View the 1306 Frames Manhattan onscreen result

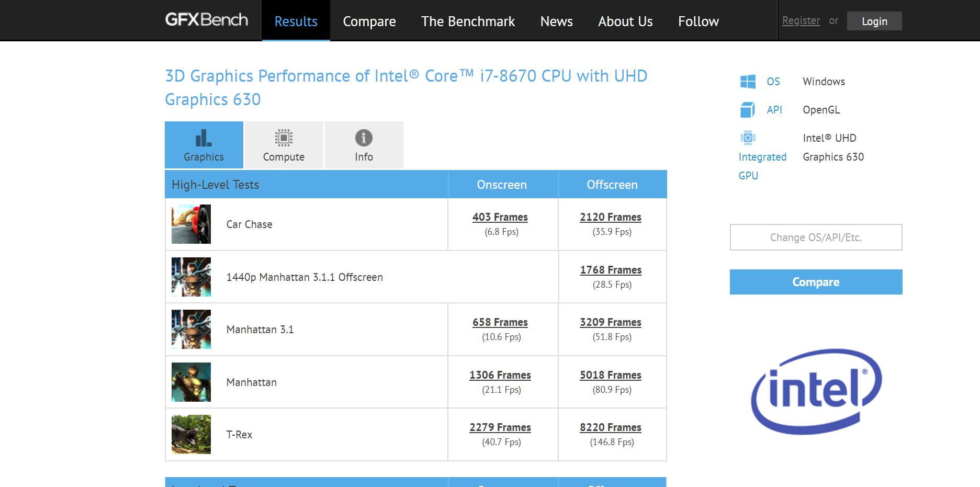(500, 375)
